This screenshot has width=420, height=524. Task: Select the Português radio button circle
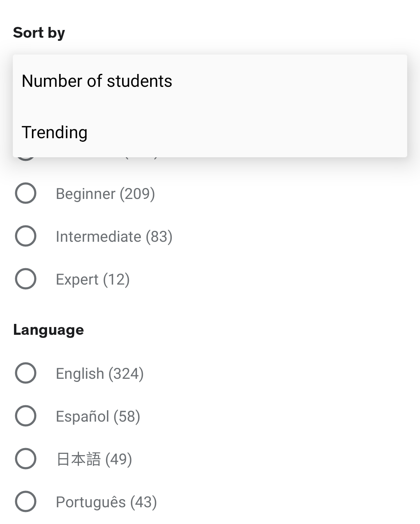[x=26, y=502]
